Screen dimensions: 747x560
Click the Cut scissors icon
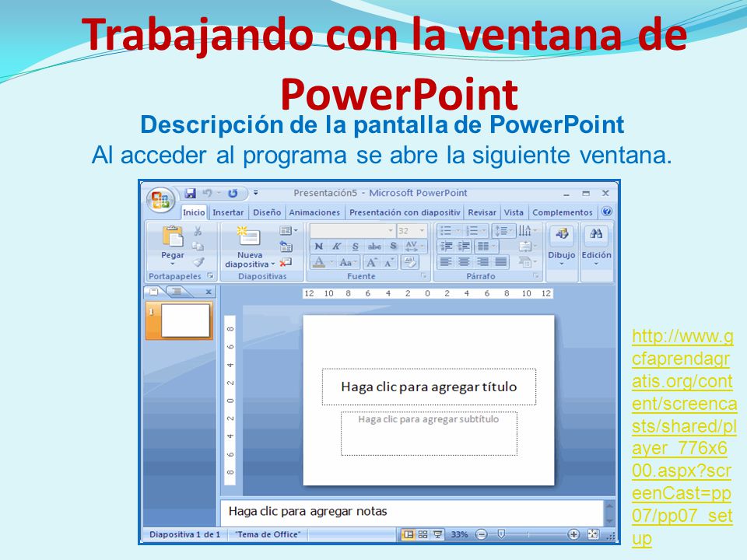pyautogui.click(x=198, y=231)
